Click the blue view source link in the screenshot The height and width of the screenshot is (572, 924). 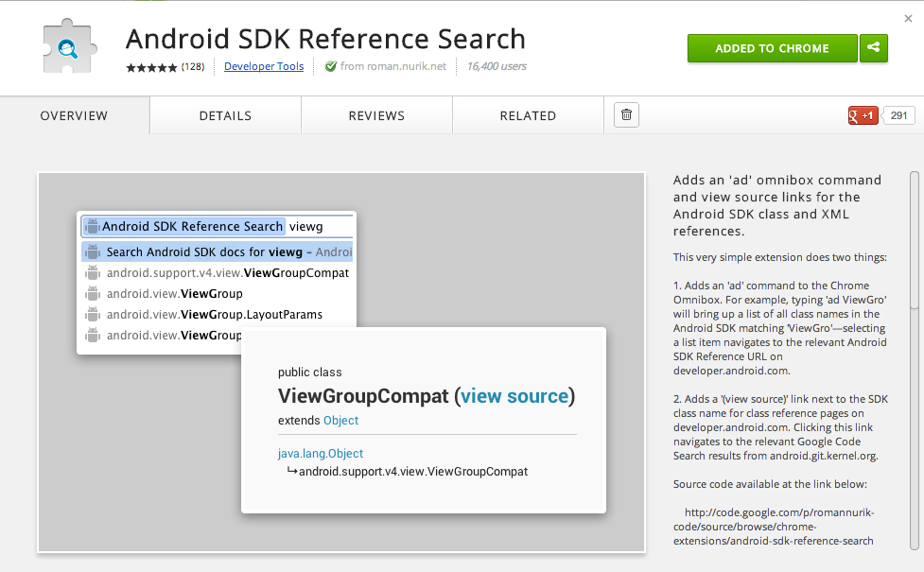point(514,396)
